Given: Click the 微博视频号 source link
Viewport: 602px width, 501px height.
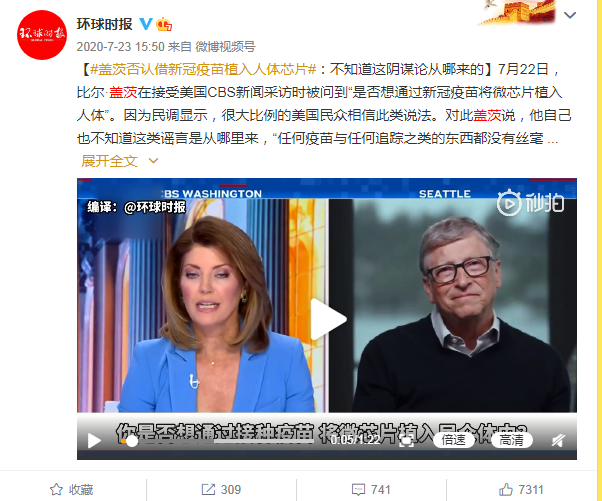Looking at the screenshot, I should (225, 46).
